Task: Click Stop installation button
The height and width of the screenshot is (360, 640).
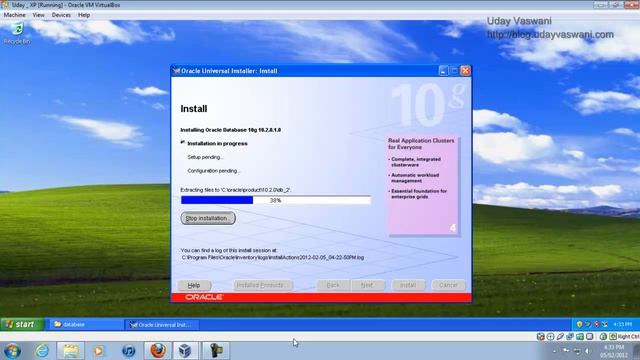Action: tap(208, 218)
